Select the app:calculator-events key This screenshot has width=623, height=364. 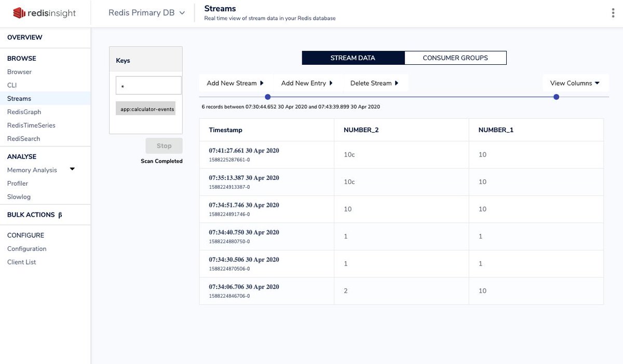(x=146, y=108)
